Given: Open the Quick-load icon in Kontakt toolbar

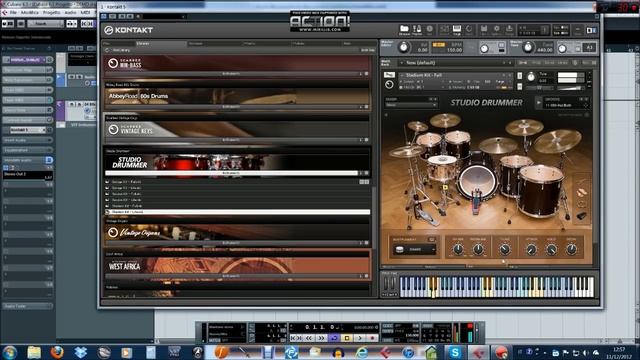Looking at the screenshot, I should 469,29.
